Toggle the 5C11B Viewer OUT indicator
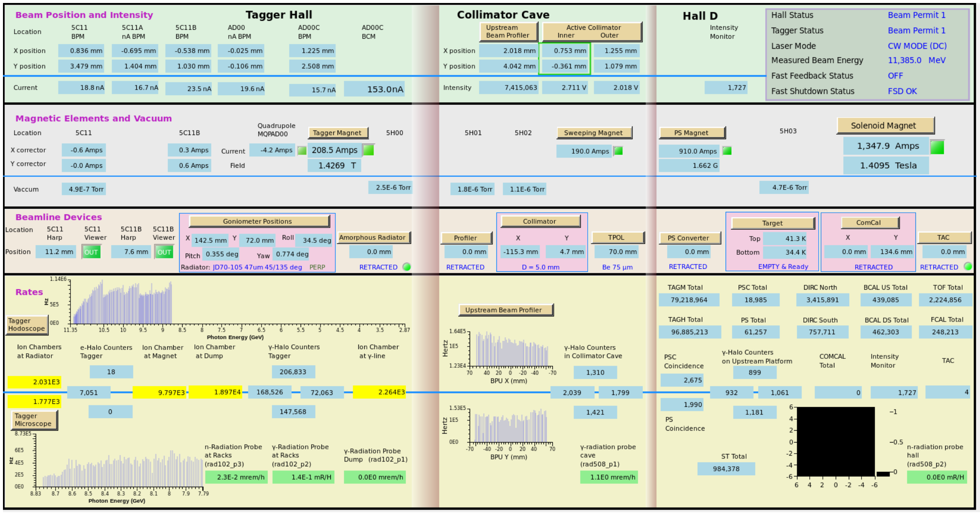The image size is (980, 513). (164, 252)
